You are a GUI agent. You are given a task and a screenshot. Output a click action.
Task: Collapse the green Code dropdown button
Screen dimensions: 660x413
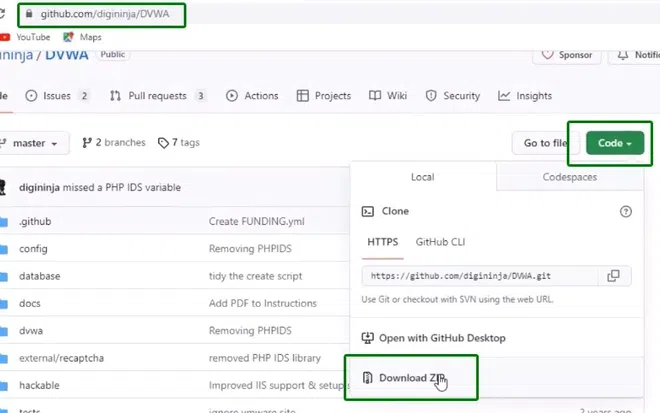pos(615,143)
